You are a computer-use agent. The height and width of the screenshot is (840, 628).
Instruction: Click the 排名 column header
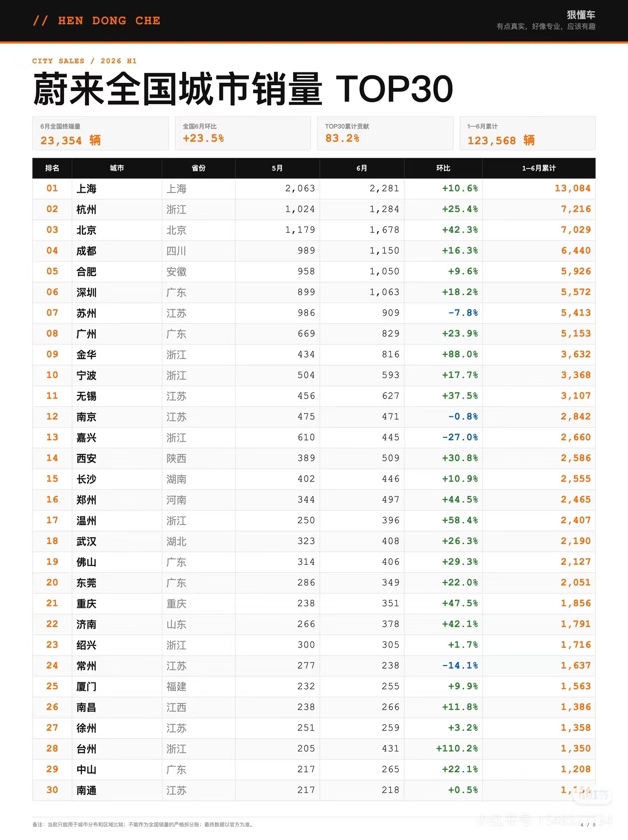coord(52,168)
